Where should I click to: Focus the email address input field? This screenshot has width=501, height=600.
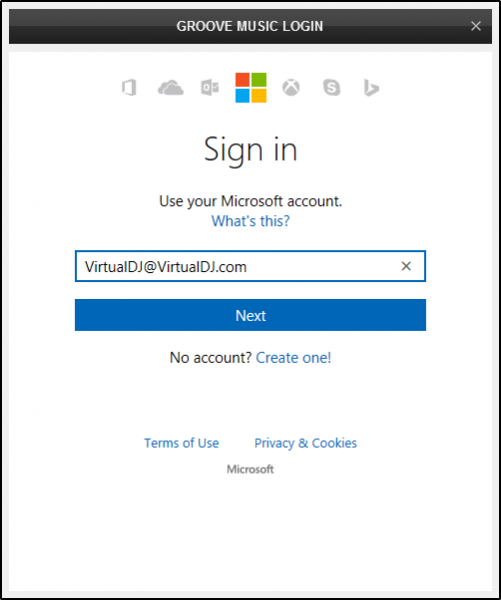point(250,266)
